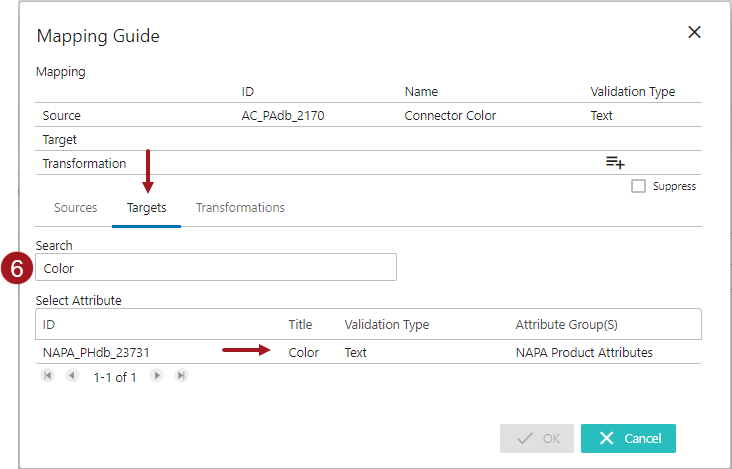Sort attributes by ID column header

(x=49, y=325)
